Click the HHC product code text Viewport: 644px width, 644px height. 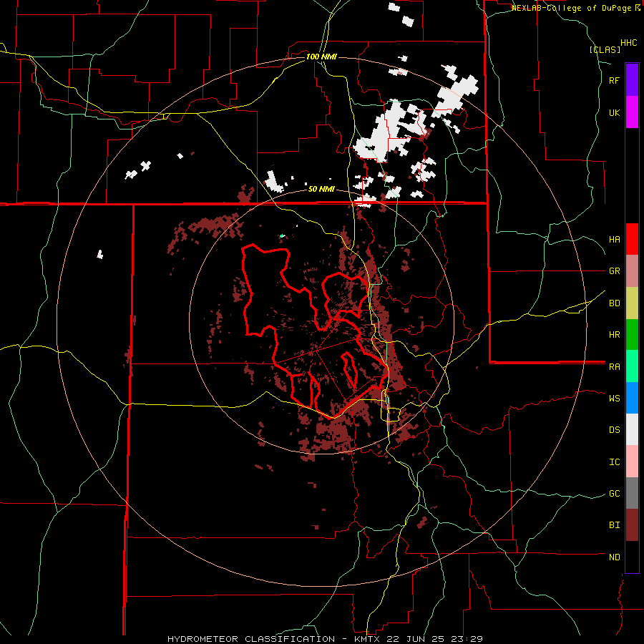tap(629, 43)
